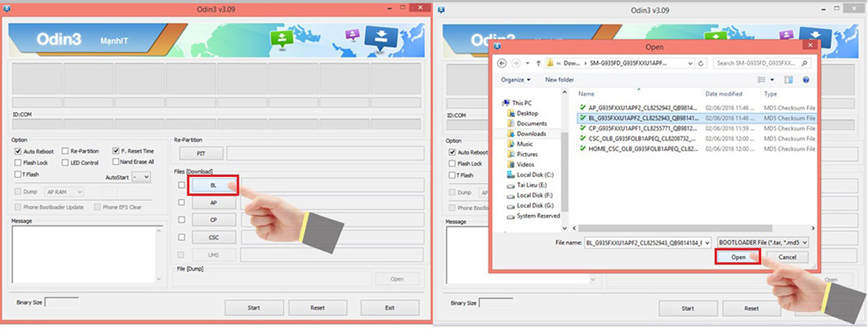Viewport: 868px width, 329px height.
Task: Expand the view options dropdown arrow
Action: pyautogui.click(x=772, y=80)
